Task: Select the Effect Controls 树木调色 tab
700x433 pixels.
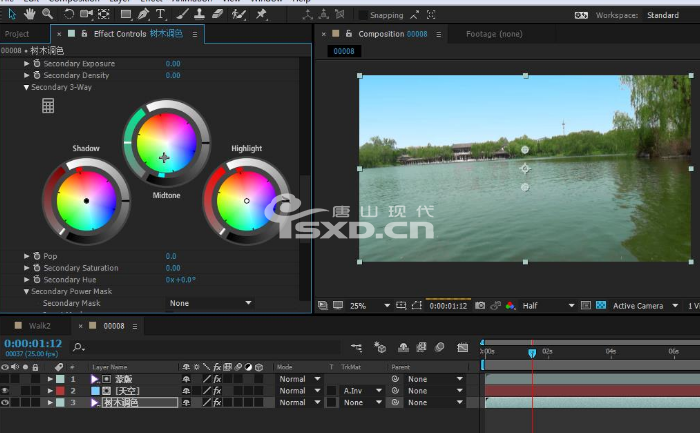Action: coord(138,34)
